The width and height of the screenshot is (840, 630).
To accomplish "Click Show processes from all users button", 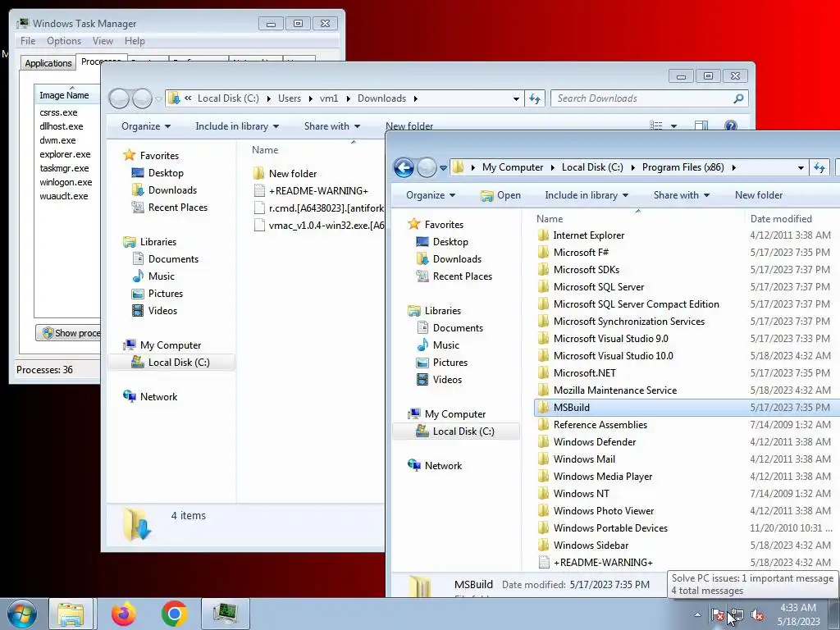I will [68, 333].
